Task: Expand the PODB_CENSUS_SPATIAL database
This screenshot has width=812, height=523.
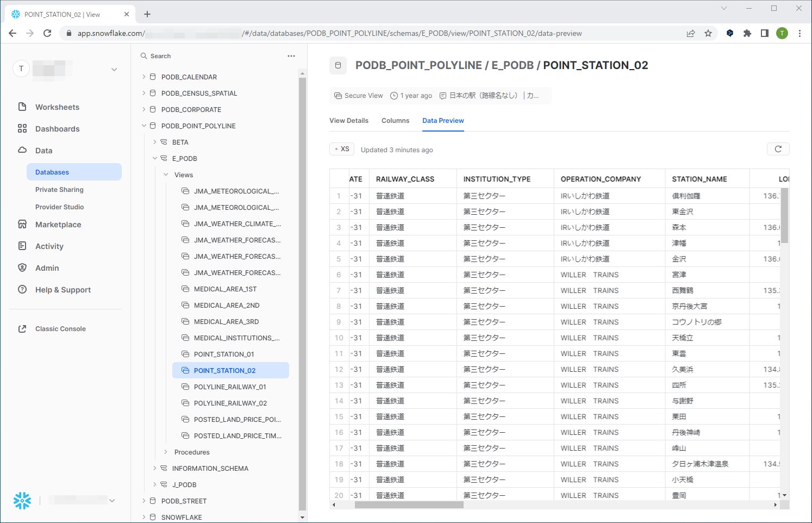Action: pos(144,93)
